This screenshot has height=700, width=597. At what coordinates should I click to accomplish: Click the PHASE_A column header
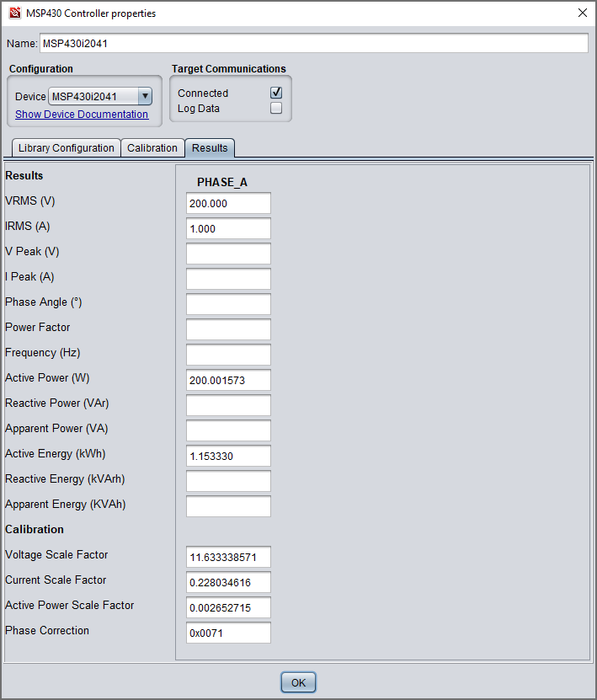pyautogui.click(x=222, y=182)
